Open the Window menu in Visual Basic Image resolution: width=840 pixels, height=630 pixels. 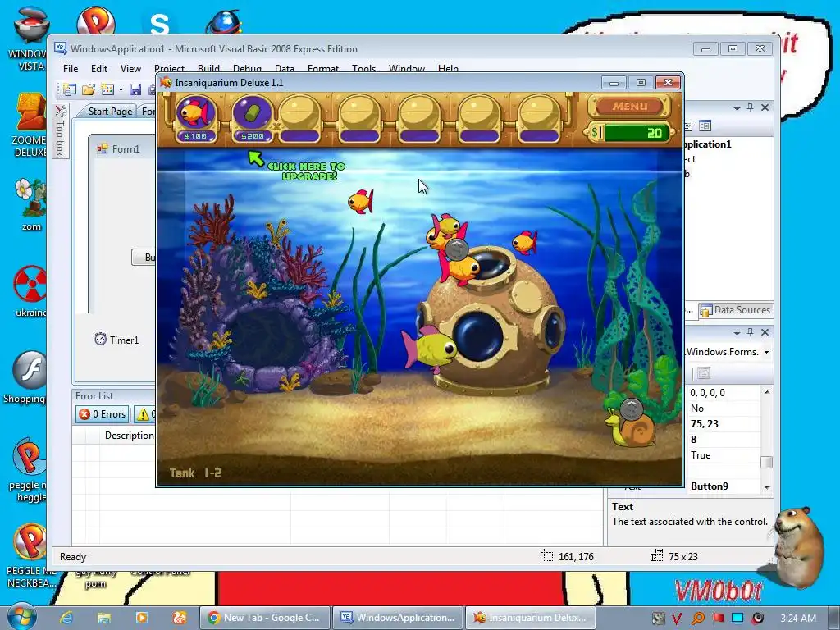(x=407, y=69)
